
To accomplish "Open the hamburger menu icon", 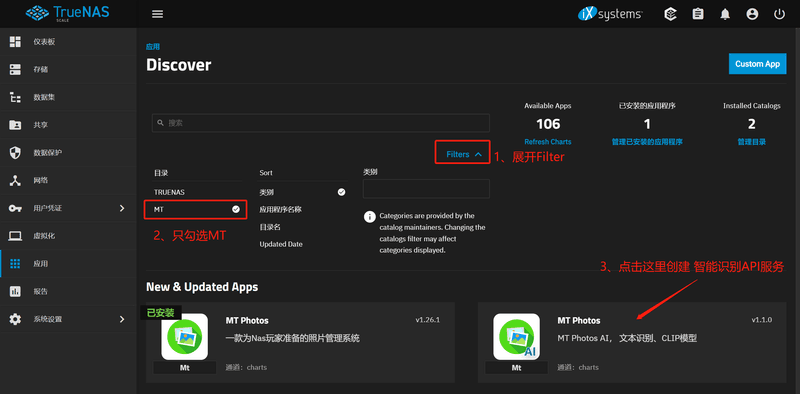I will click(157, 14).
